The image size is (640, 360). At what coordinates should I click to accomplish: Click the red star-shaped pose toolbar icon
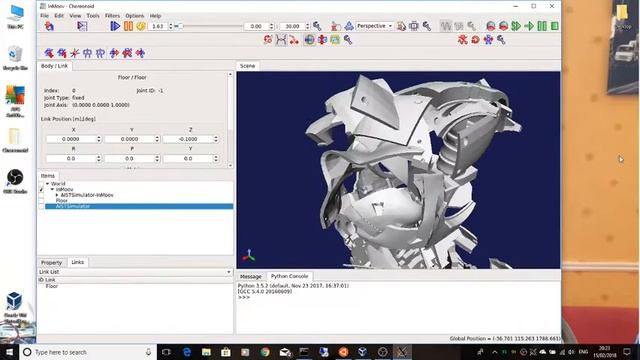(x=75, y=53)
